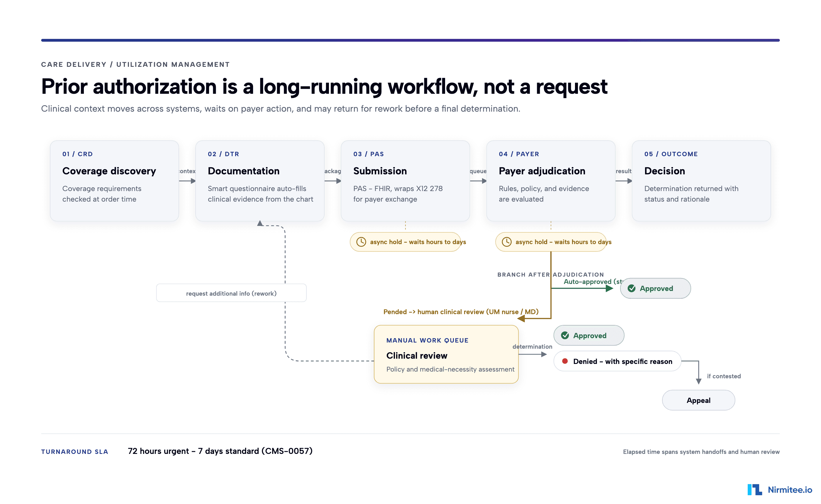821x504 pixels.
Task: Open the Clinical review work queue card
Action: click(x=446, y=354)
